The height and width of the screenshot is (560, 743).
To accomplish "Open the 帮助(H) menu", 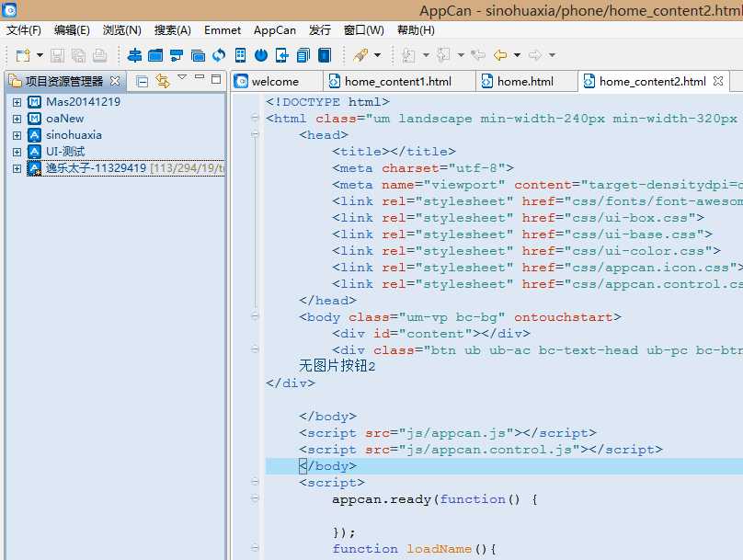I will (416, 30).
